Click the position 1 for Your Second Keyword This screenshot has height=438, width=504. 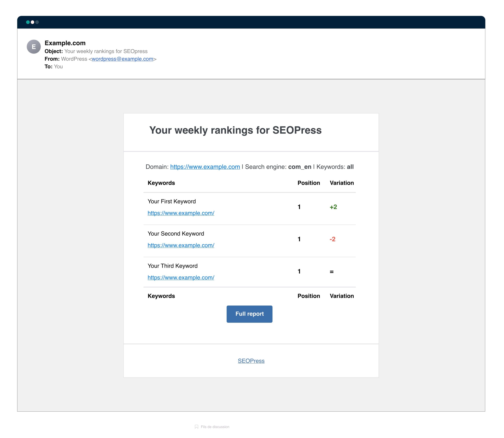click(299, 239)
